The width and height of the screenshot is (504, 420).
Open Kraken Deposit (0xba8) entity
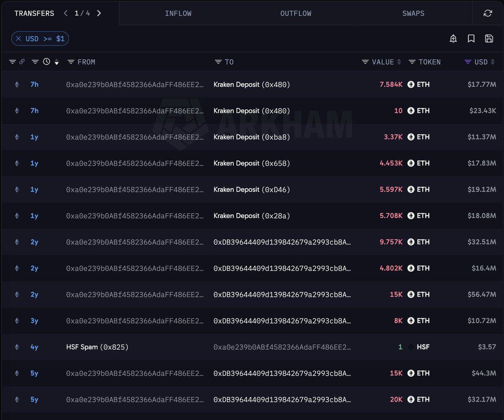252,137
